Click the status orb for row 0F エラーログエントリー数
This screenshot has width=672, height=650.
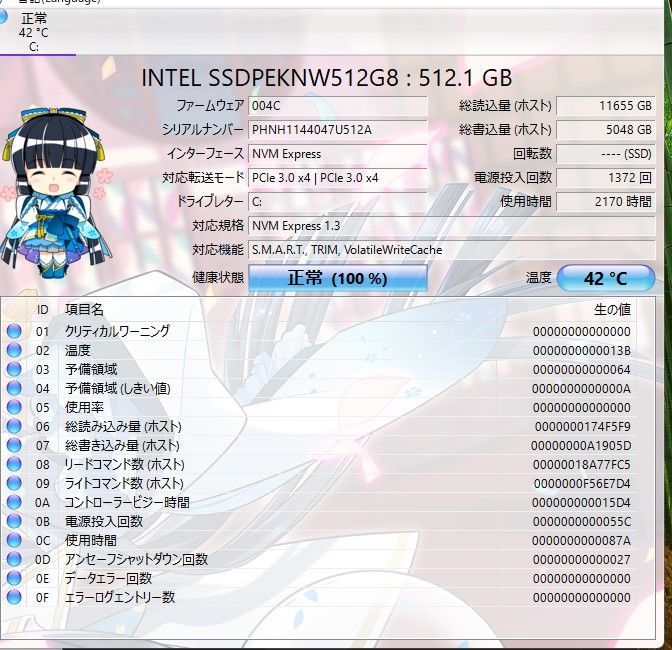[x=14, y=597]
